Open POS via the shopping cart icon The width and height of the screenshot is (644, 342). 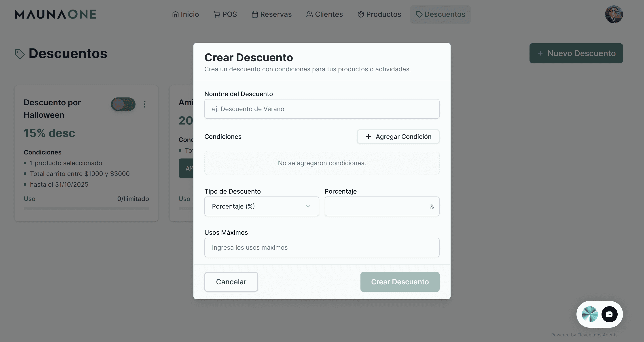tap(216, 14)
